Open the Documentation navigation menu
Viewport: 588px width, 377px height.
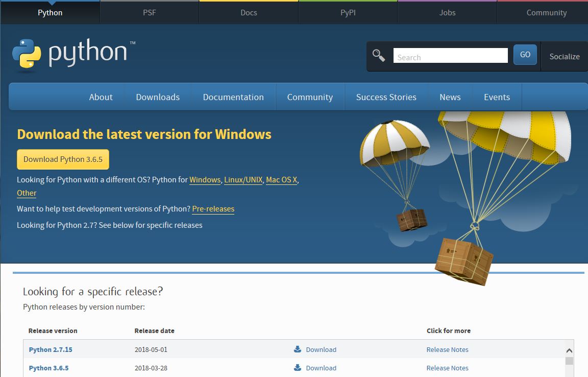pos(233,97)
